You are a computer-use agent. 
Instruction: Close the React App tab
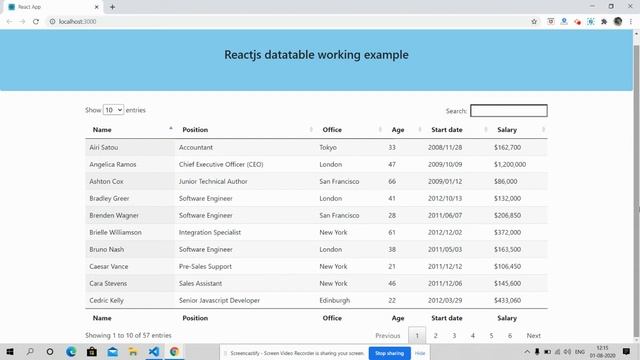tap(96, 7)
